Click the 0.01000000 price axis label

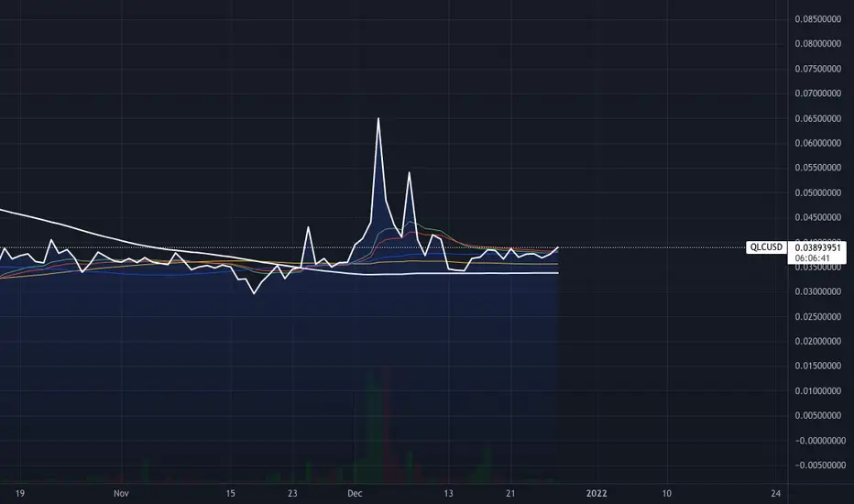coord(818,390)
